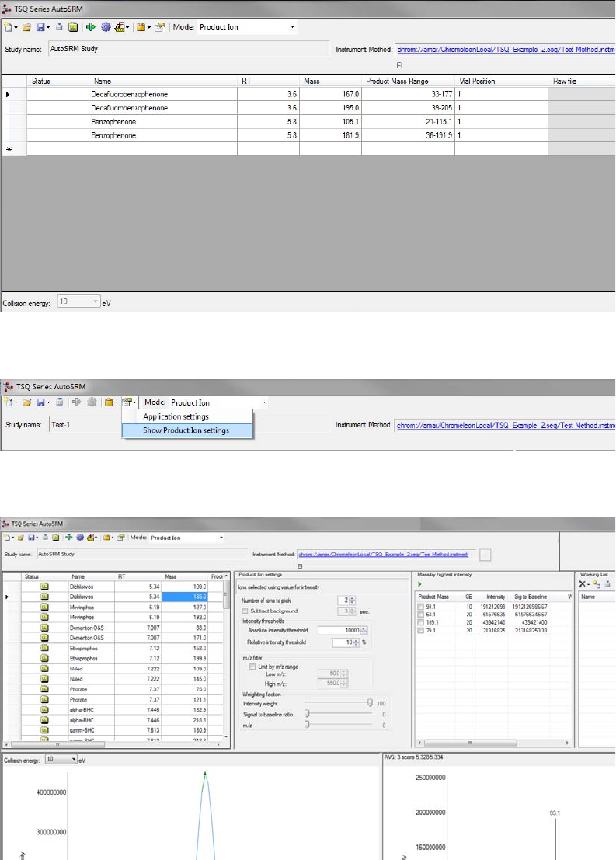This screenshot has height=860, width=616.
Task: Click status icon in Dichlorvos 109.0 row
Action: pyautogui.click(x=44, y=587)
